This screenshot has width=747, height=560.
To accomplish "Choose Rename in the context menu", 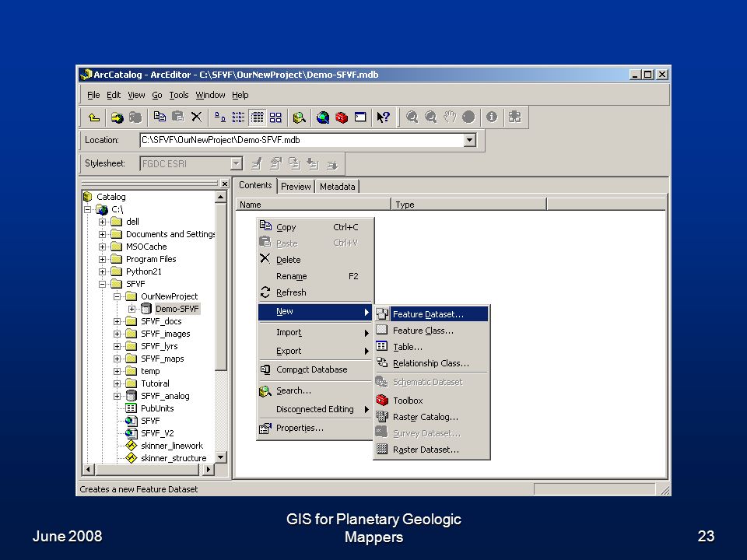I will [315, 276].
